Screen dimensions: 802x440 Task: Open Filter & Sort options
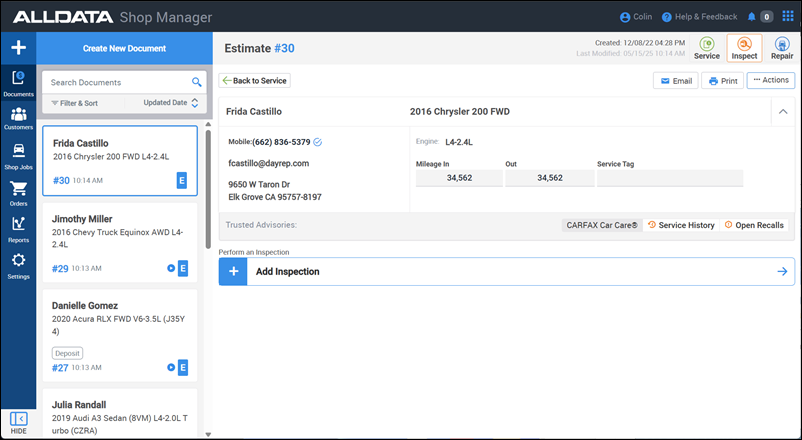(x=75, y=103)
